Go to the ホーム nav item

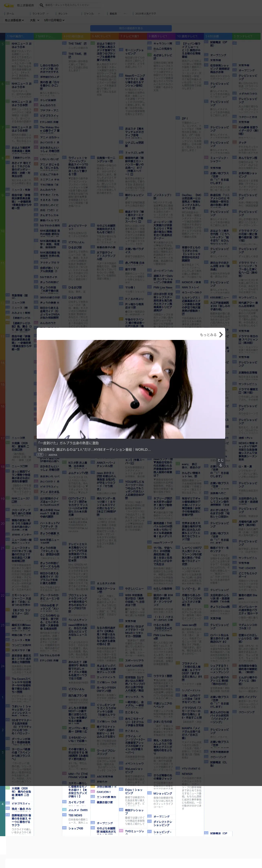10,14
